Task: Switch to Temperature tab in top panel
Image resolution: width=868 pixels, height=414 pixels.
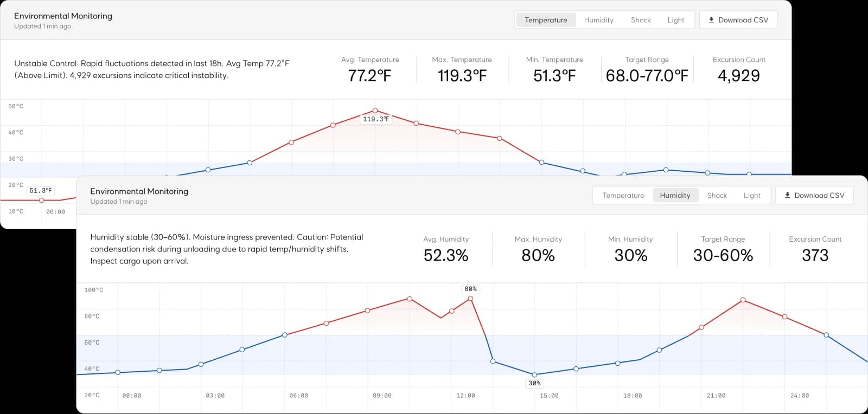Action: point(546,20)
